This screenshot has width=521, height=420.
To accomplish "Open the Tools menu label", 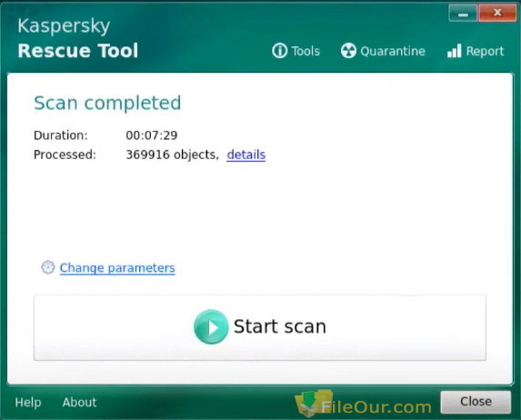I will point(306,51).
